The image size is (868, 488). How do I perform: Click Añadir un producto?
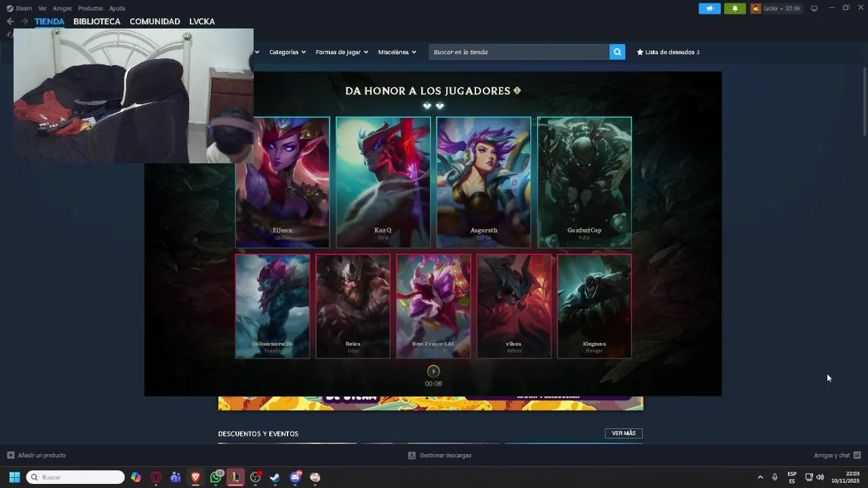(37, 455)
